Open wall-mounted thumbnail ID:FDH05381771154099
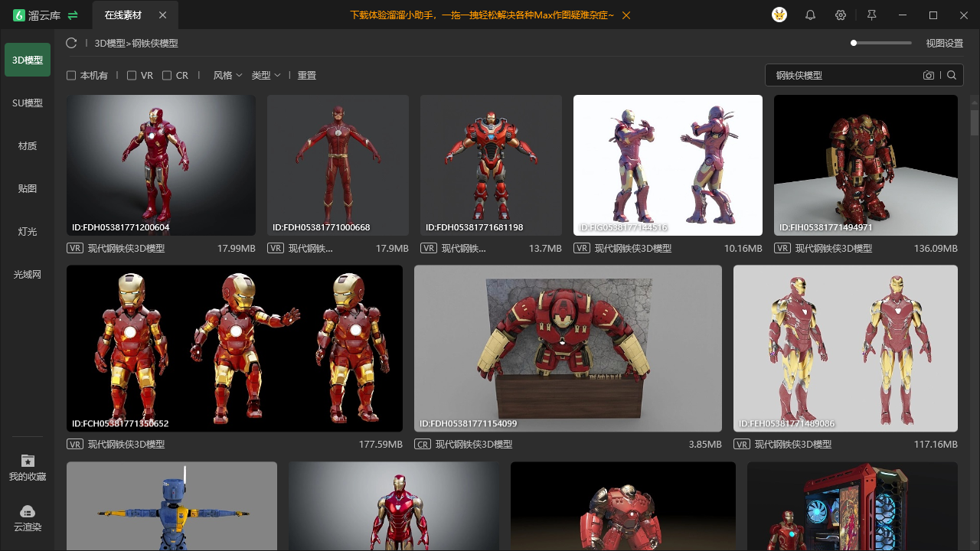The image size is (980, 551). click(568, 348)
